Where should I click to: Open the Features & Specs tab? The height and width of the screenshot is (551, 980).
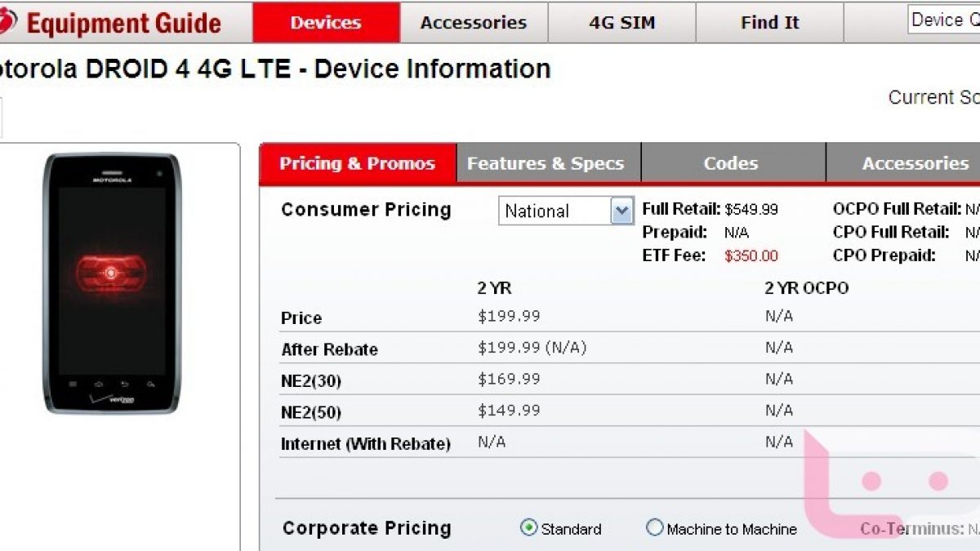(x=546, y=164)
